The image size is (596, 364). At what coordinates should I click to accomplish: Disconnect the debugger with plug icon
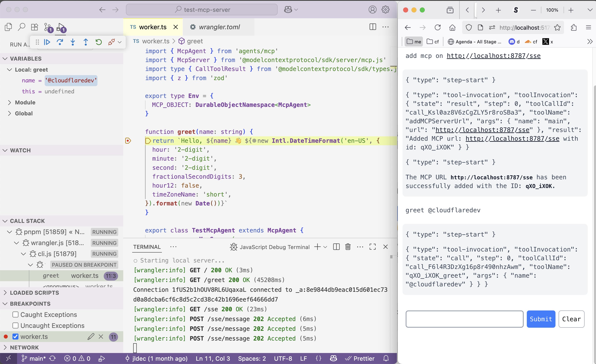(111, 42)
